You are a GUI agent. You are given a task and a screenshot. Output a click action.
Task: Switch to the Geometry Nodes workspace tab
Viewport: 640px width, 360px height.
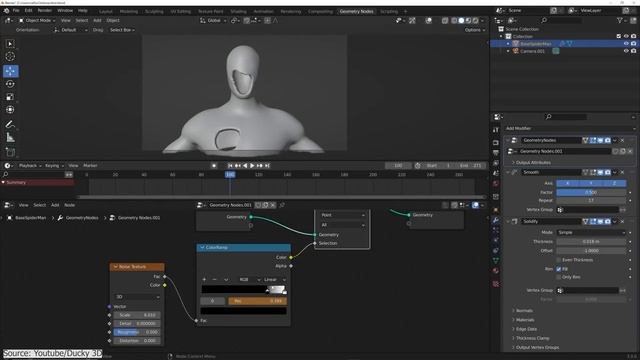pyautogui.click(x=356, y=11)
